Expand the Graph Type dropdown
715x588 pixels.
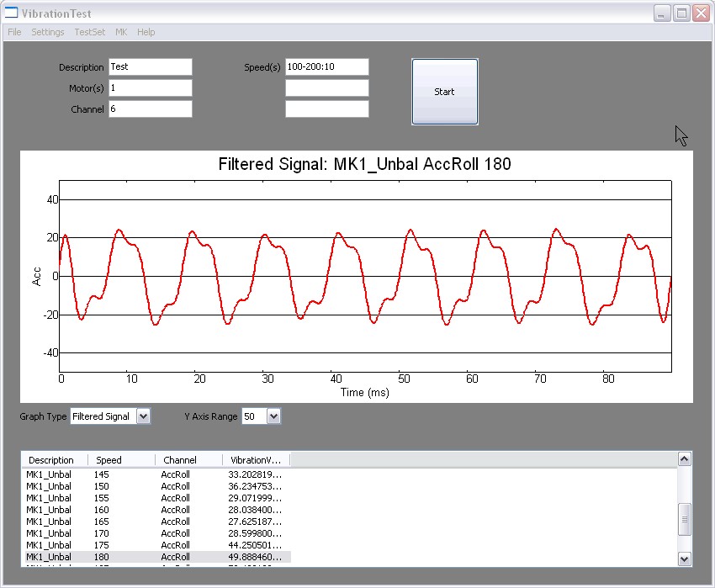[x=142, y=416]
